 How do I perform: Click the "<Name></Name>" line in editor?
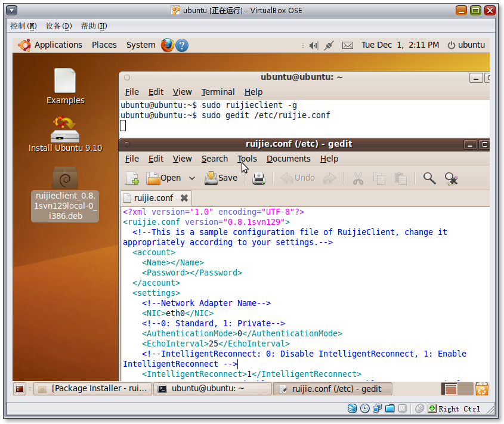click(x=173, y=262)
